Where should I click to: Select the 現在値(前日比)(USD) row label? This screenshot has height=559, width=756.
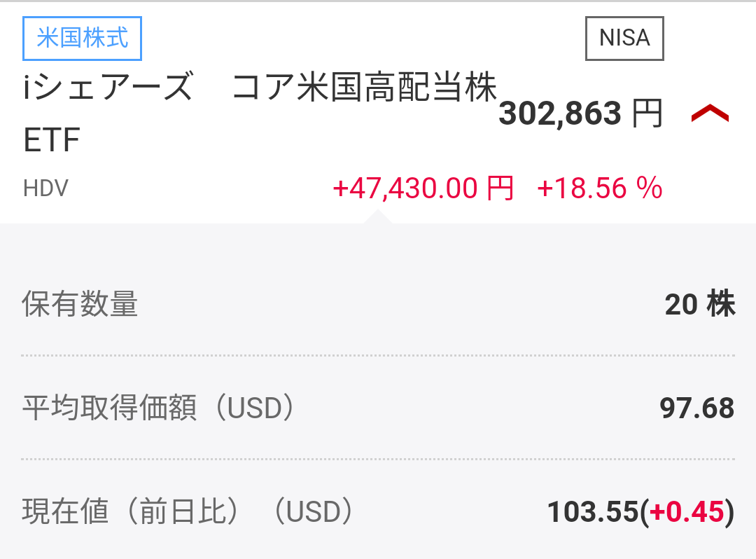tap(188, 512)
